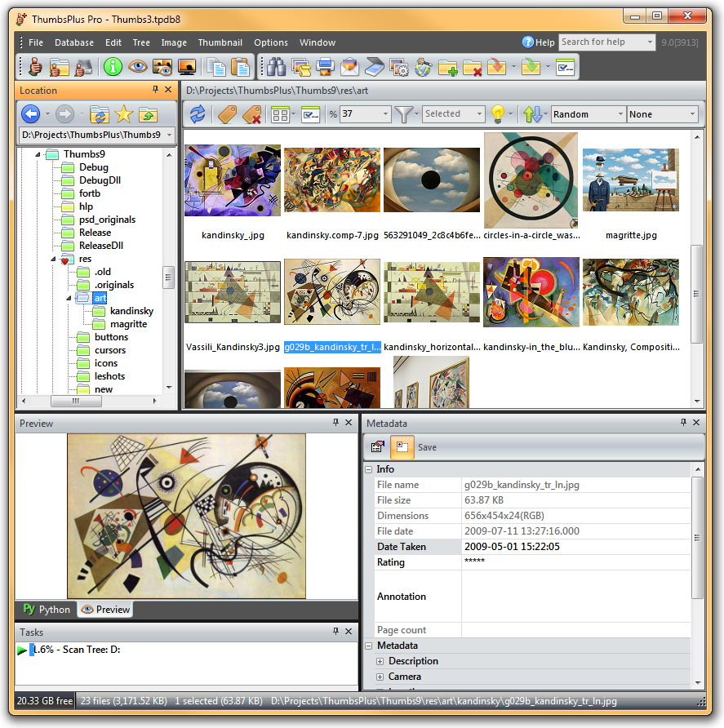Click the star favorites icon in Location
The image size is (724, 728).
click(x=124, y=113)
